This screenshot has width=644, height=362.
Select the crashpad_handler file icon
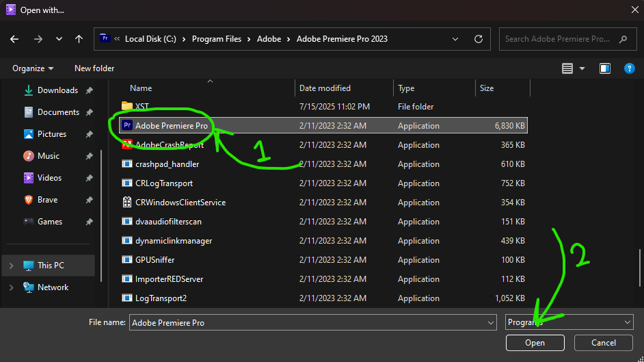127,164
